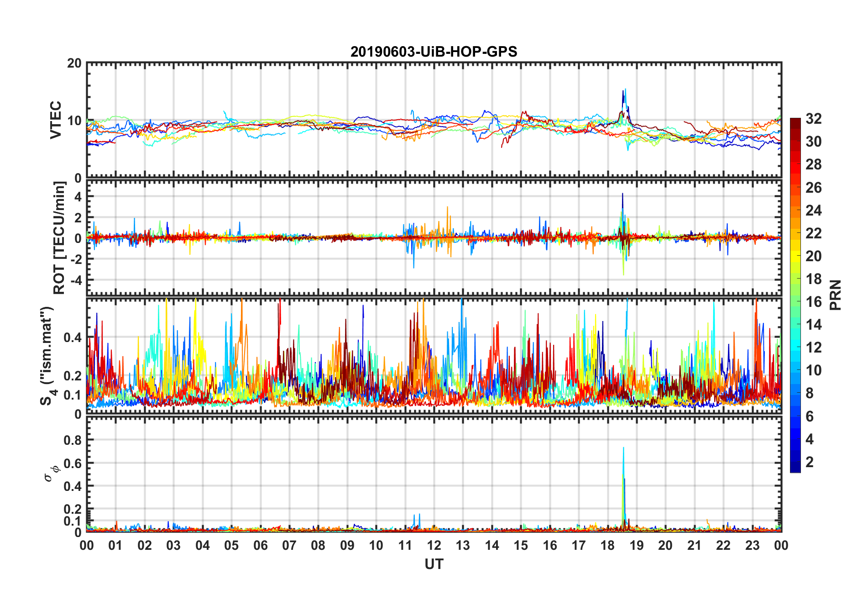Select the x-axis tick label 06

click(260, 545)
